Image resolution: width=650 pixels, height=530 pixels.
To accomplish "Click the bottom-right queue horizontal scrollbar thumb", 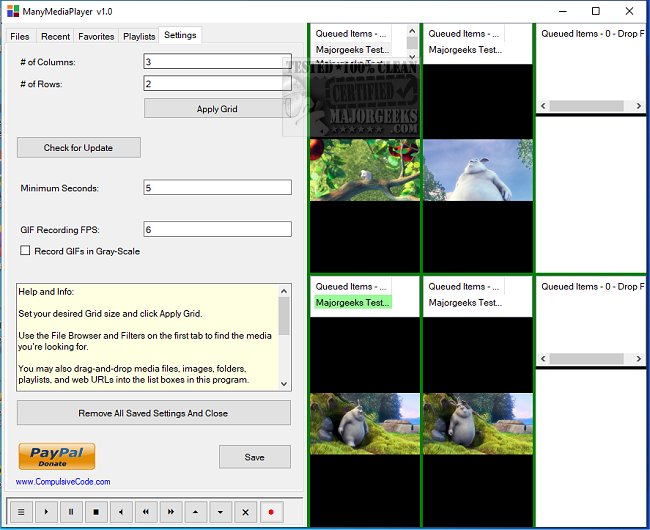I will coord(587,358).
